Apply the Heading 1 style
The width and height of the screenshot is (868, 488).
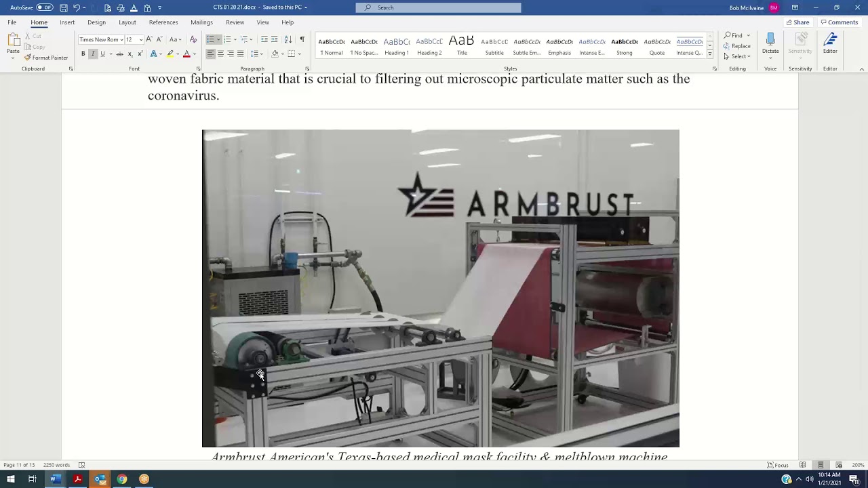pos(397,46)
